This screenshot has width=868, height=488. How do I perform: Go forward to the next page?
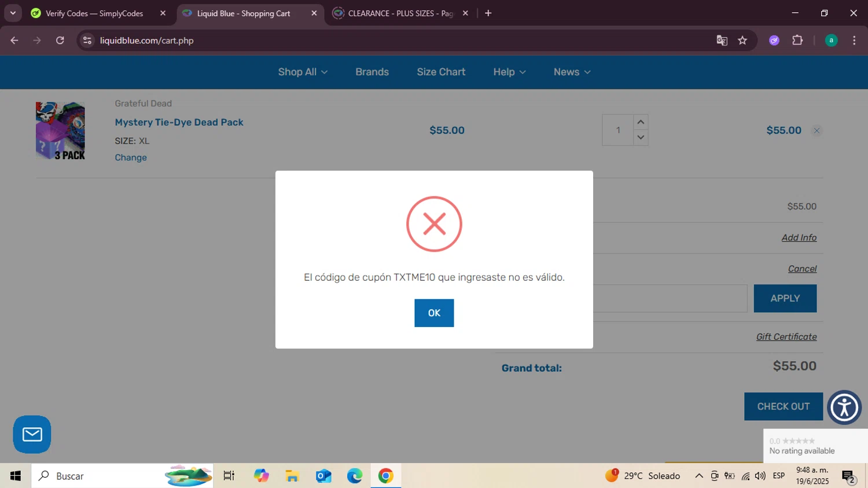pyautogui.click(x=37, y=41)
